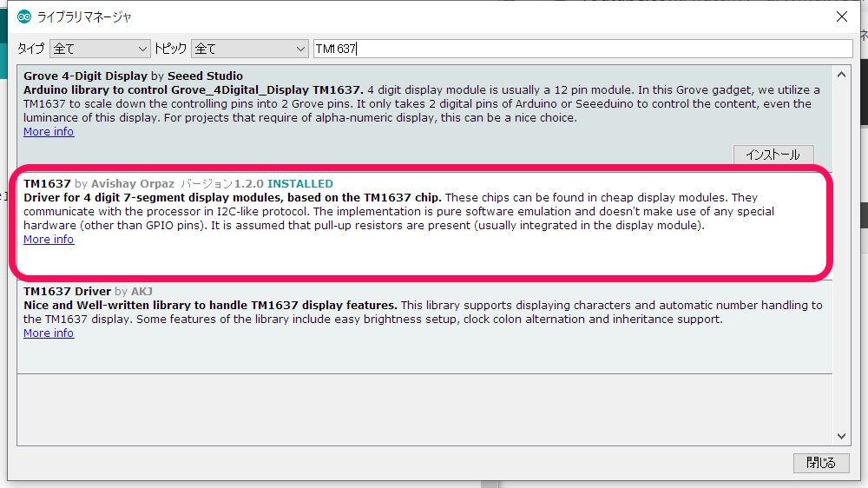Click the Arduino logo in the title bar
868x488 pixels.
click(x=24, y=16)
